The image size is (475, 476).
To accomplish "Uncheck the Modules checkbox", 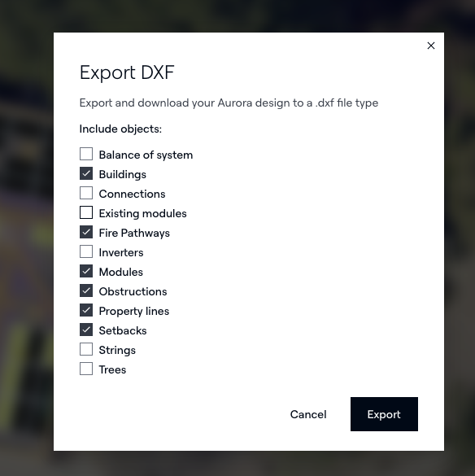I will (x=86, y=271).
